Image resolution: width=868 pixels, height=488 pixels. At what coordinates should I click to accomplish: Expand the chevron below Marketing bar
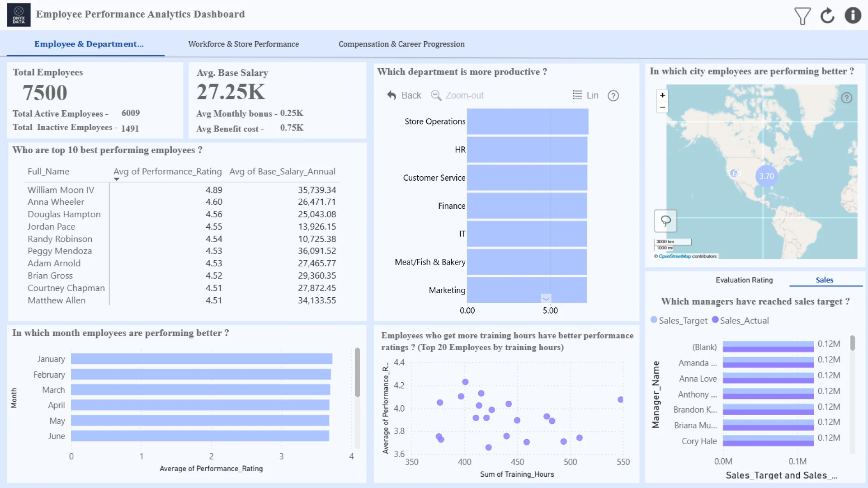(x=546, y=299)
